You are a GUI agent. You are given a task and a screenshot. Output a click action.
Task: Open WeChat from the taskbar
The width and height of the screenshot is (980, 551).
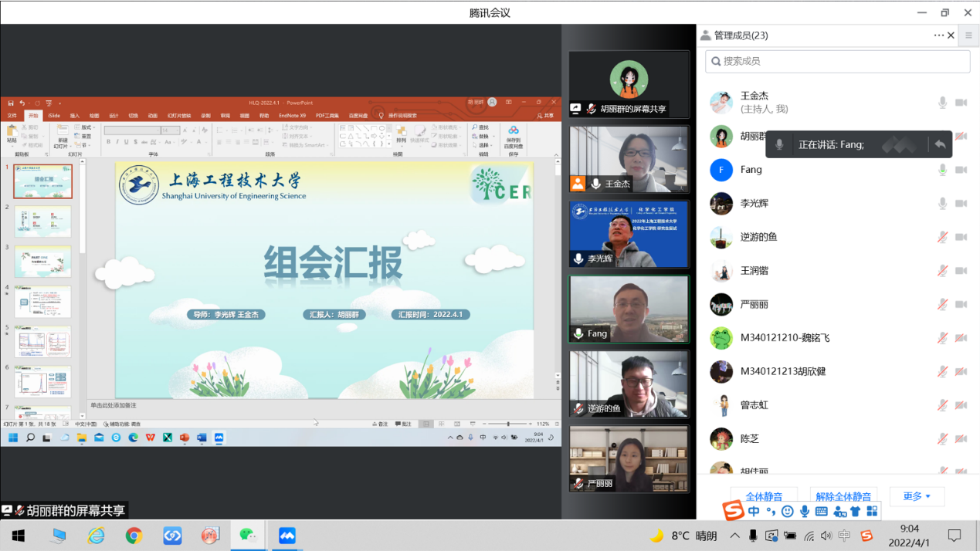point(248,536)
